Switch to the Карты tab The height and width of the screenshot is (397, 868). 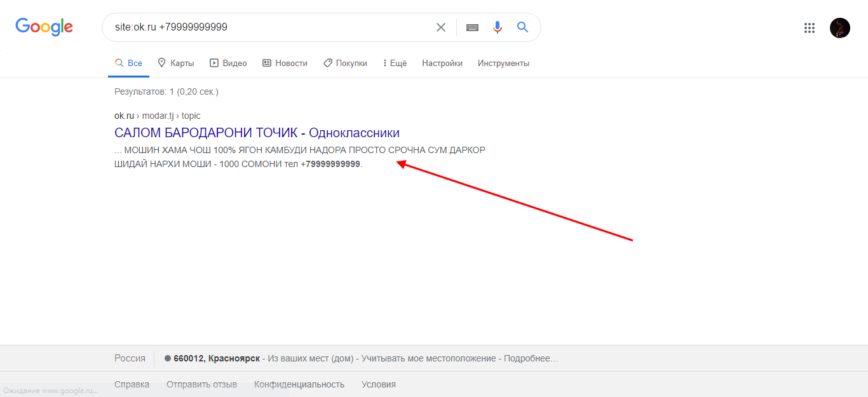(176, 63)
